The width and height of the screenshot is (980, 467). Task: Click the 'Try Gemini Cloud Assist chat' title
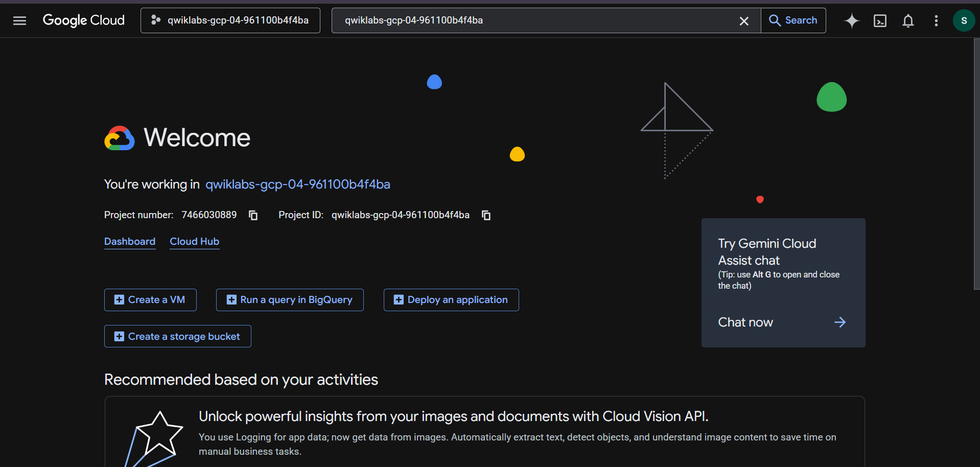click(x=767, y=252)
